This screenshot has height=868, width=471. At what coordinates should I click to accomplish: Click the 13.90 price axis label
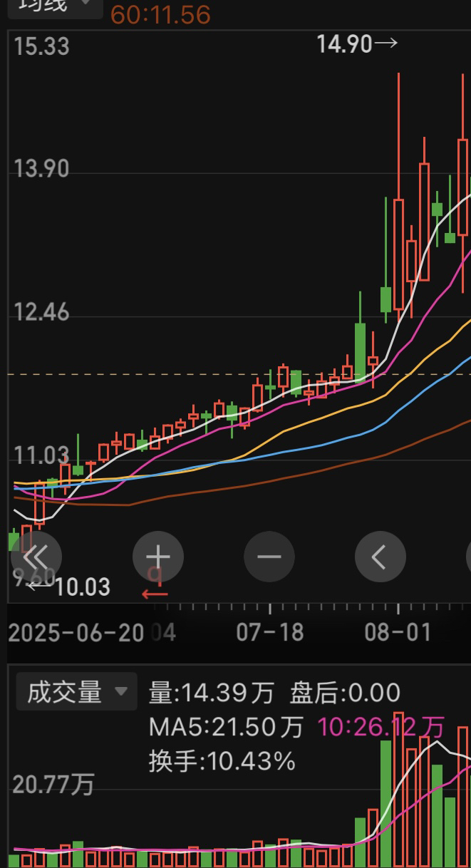tap(42, 169)
